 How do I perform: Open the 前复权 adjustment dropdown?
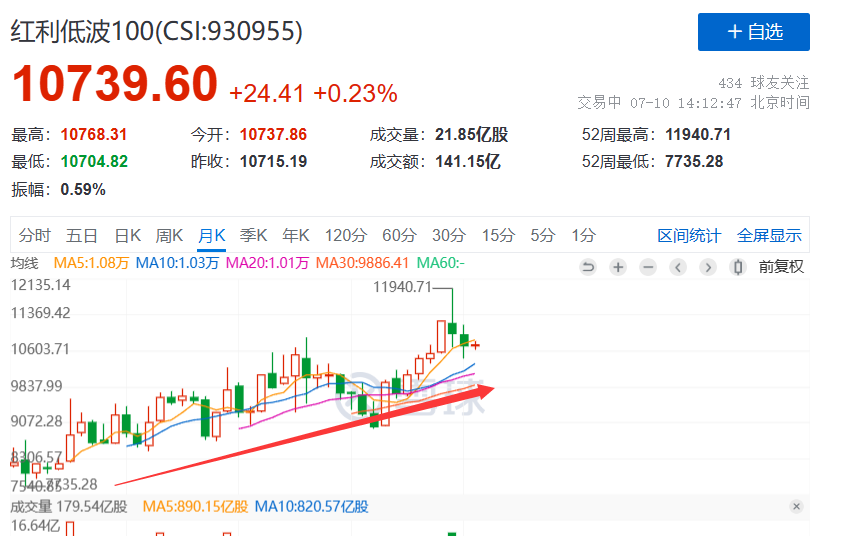point(781,267)
